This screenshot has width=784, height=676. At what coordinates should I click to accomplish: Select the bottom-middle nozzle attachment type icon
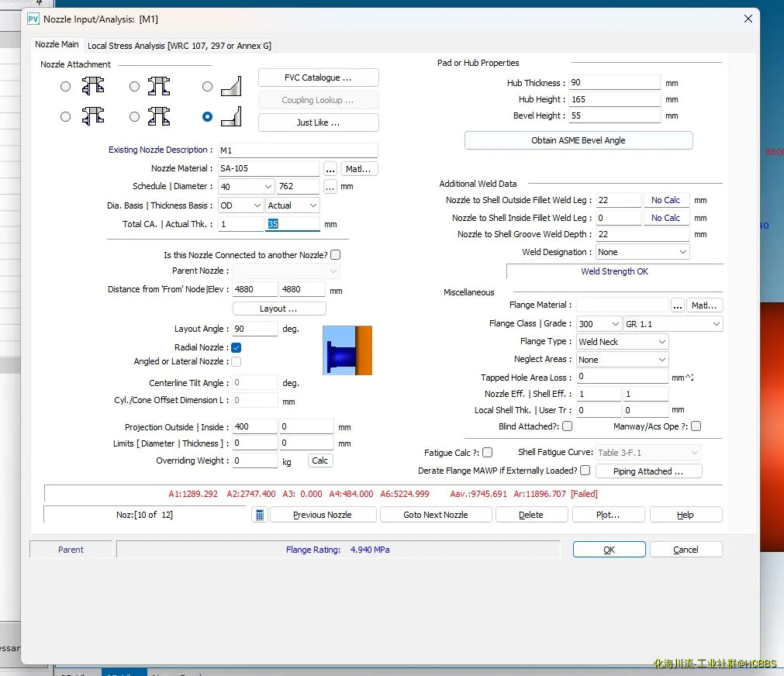click(x=159, y=116)
